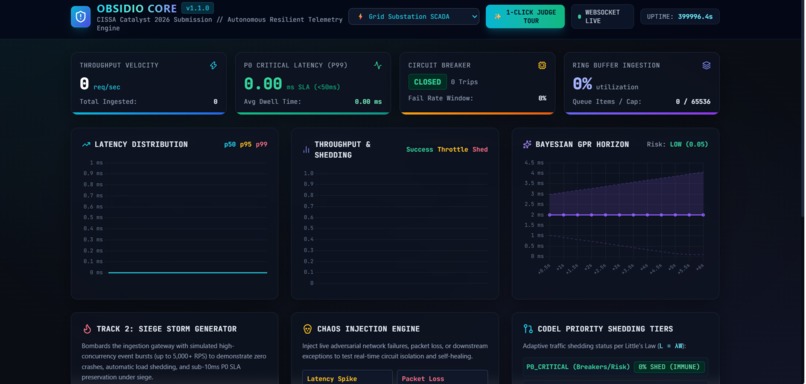Image resolution: width=806 pixels, height=384 pixels.
Task: Click the Bayesian GPR Horizon sparkle icon
Action: (x=527, y=144)
